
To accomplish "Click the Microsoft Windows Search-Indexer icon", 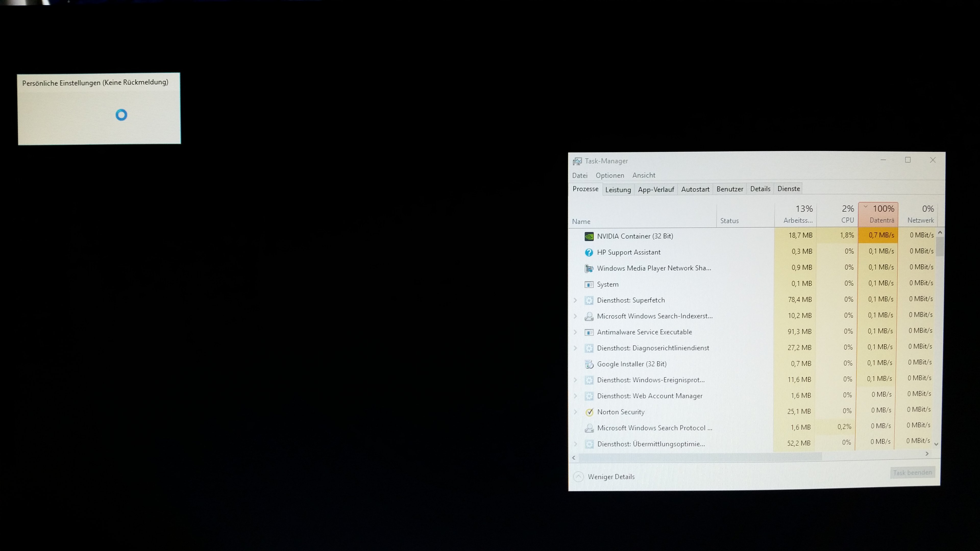I will pos(589,316).
